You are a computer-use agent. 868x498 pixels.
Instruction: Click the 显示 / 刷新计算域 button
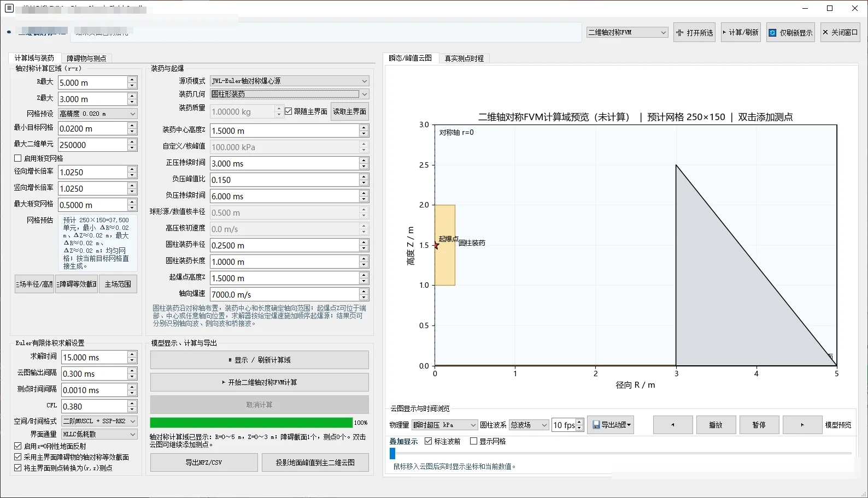click(x=260, y=360)
